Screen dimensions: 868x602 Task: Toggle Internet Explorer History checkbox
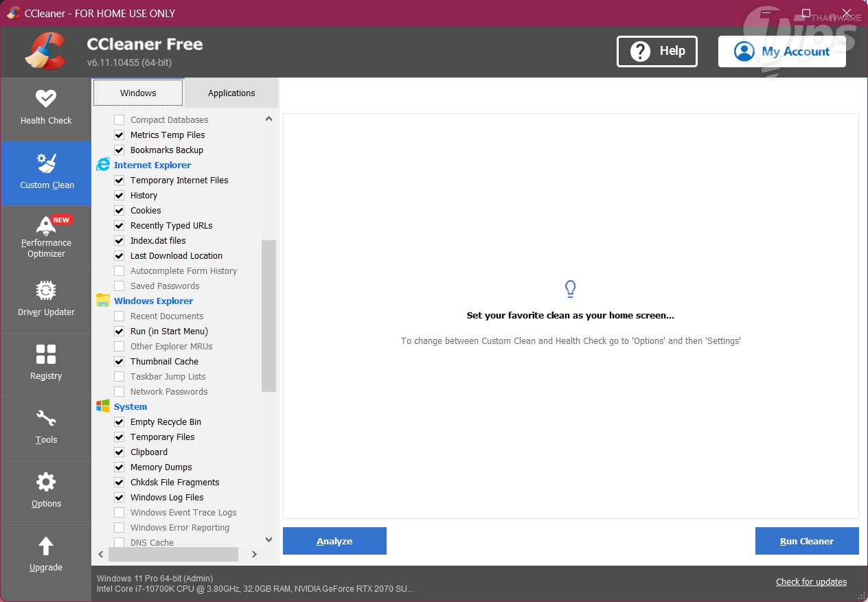pyautogui.click(x=119, y=195)
